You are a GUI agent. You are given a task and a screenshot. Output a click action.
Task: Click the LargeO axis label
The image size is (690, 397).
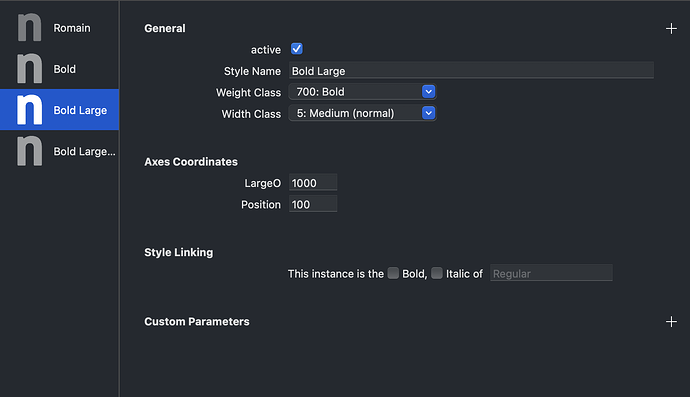click(x=262, y=184)
